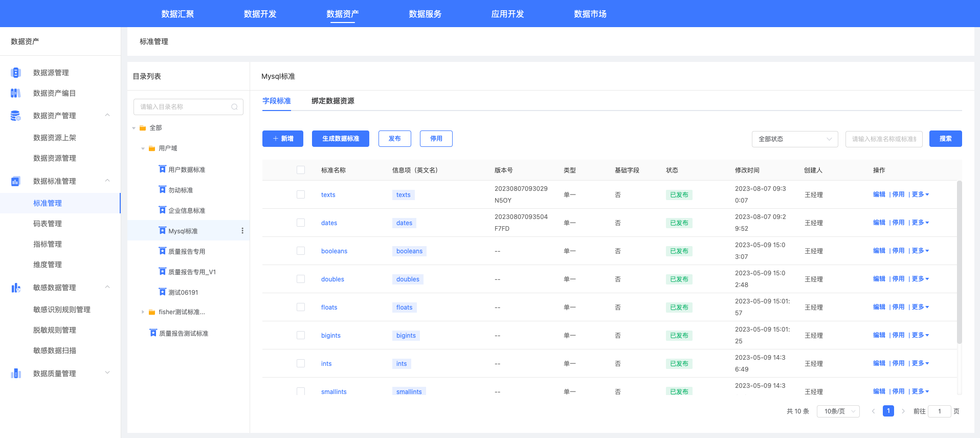Click the 敏感数据管理 sidebar icon
Screen dimensions: 980x438
(16, 288)
